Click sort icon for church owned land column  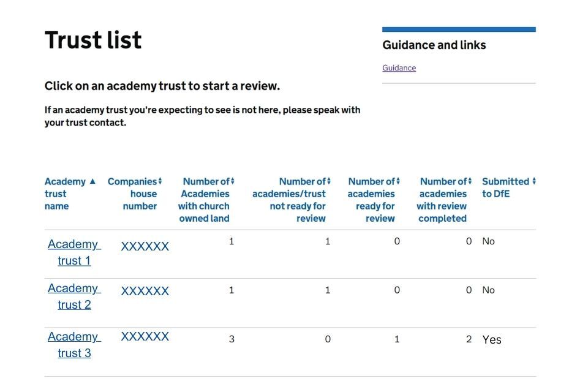[233, 181]
